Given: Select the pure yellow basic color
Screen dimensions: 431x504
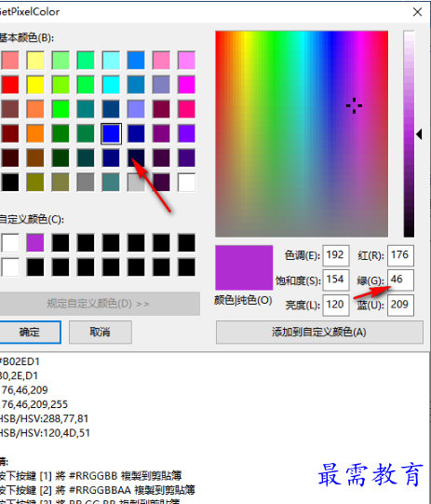Looking at the screenshot, I should point(35,85).
